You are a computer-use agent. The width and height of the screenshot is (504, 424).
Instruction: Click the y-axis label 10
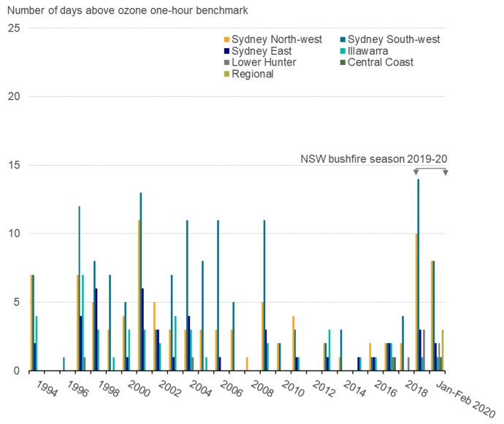click(x=14, y=234)
